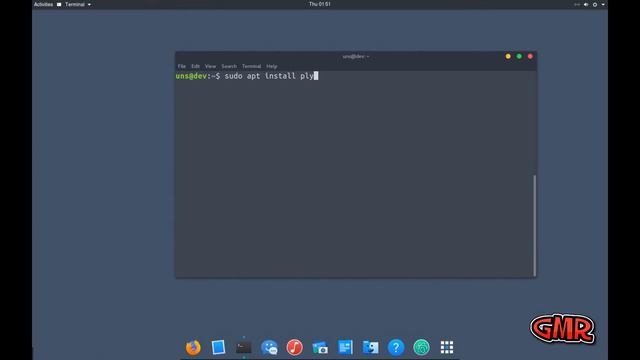This screenshot has width=640, height=360.
Task: Open the terminal Edit menu
Action: (x=196, y=66)
